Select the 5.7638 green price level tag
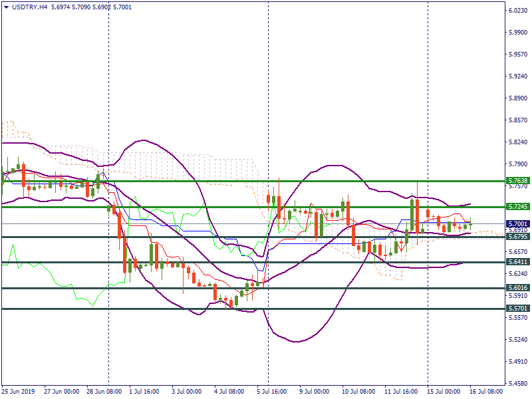 (x=517, y=181)
